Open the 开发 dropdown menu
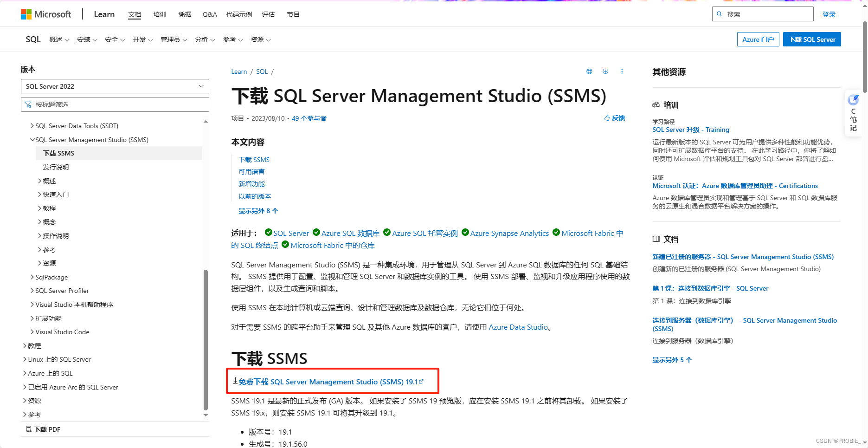868x448 pixels. [143, 39]
